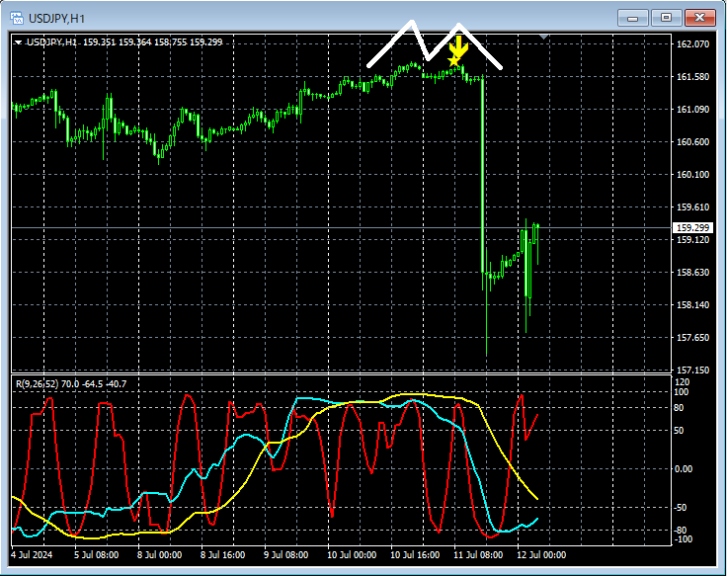Viewport: 728px width, 576px height.
Task: Click the 4 Jul 2024 time axis label
Action: 32,554
